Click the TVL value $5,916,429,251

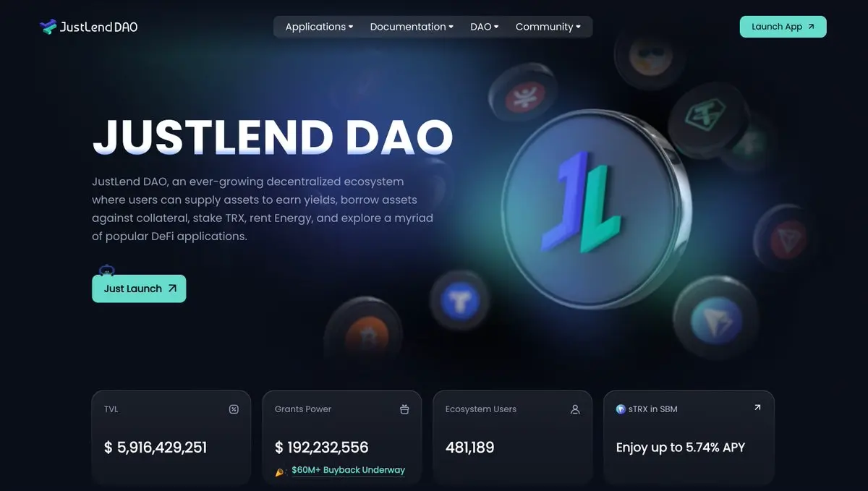point(156,448)
